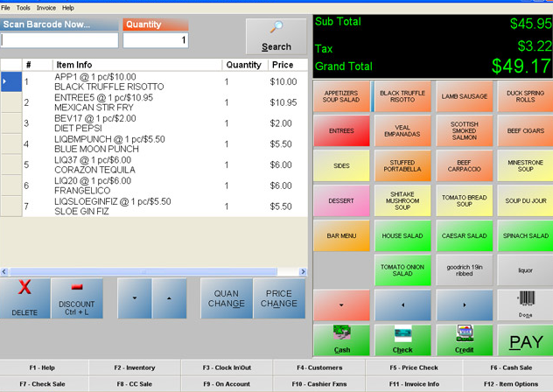This screenshot has height=392, width=553.
Task: Select the Mexican Stir Fry row
Action: pos(154,102)
